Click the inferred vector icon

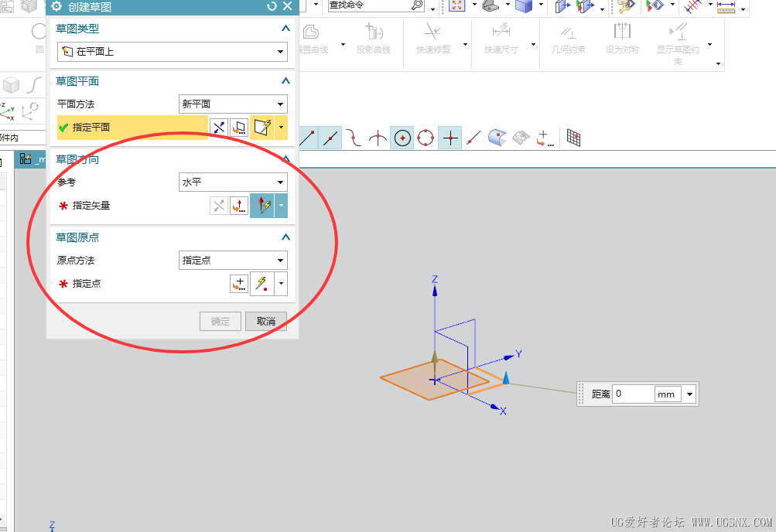262,206
